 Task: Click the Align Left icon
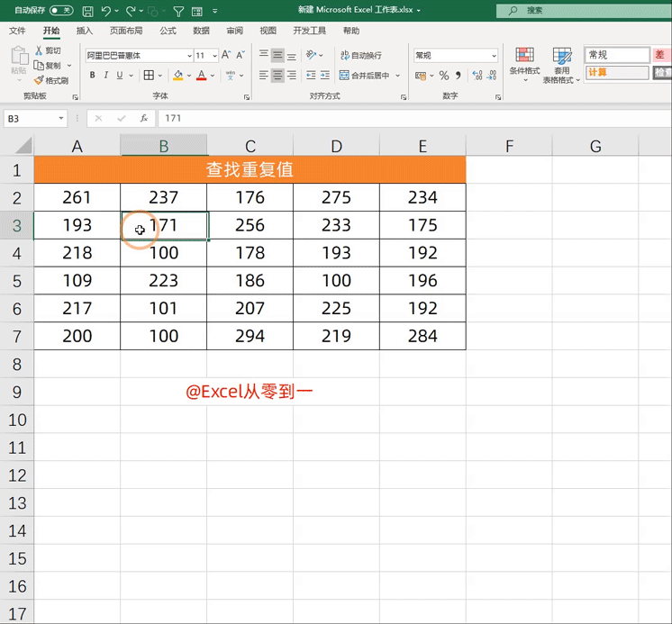[x=264, y=76]
